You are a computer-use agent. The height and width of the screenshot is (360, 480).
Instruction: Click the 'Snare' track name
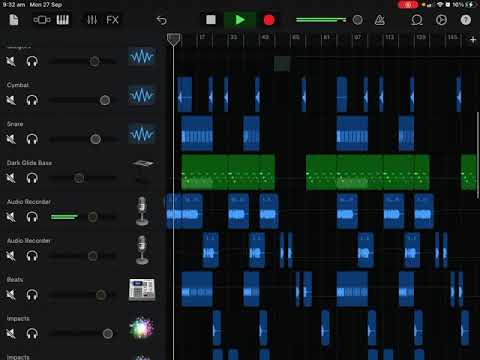[15, 124]
